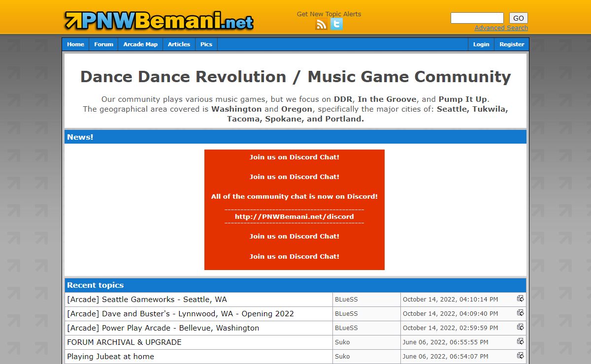Open Seattle Gameworks topic

pos(147,299)
